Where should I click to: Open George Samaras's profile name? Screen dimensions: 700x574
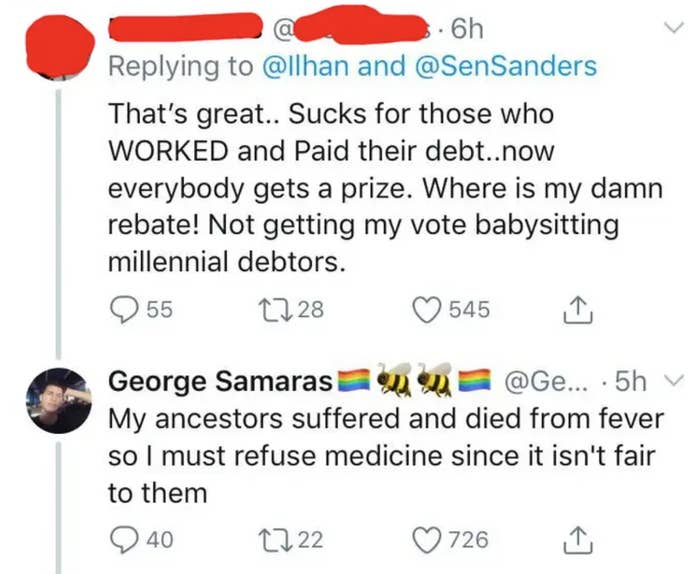coord(221,382)
